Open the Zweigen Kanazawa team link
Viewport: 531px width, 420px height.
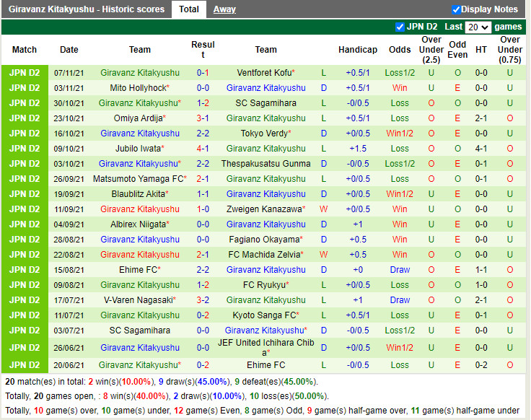click(263, 209)
